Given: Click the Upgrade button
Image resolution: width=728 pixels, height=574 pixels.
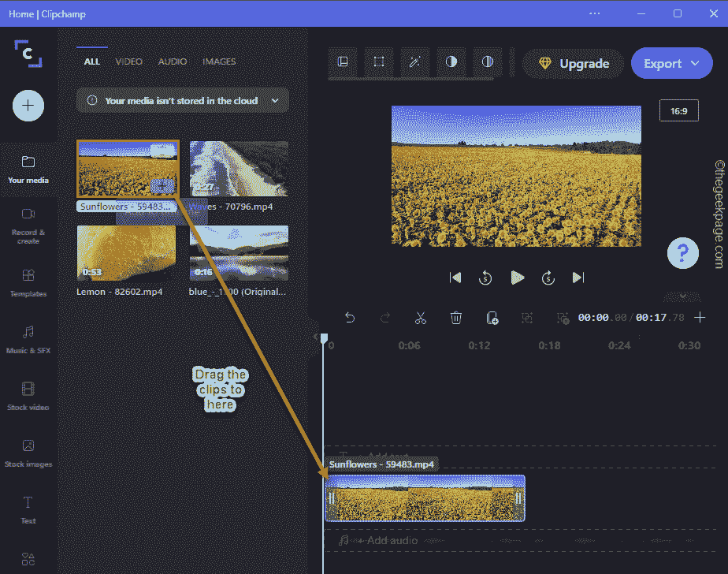Looking at the screenshot, I should (x=573, y=63).
